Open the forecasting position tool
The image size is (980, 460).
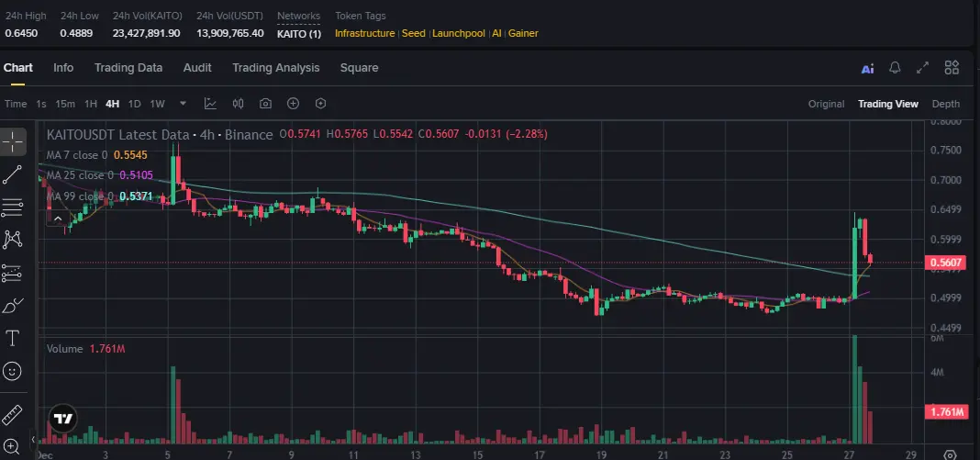[13, 273]
